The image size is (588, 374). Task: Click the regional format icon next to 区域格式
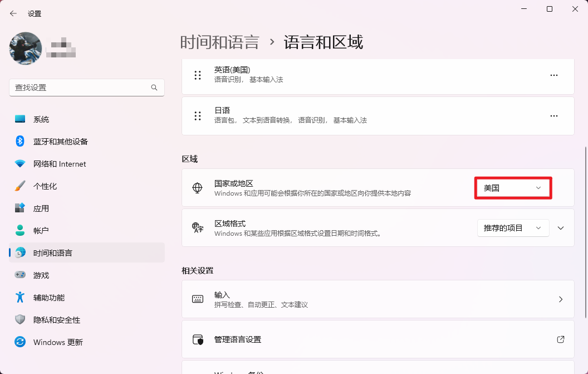pos(198,227)
